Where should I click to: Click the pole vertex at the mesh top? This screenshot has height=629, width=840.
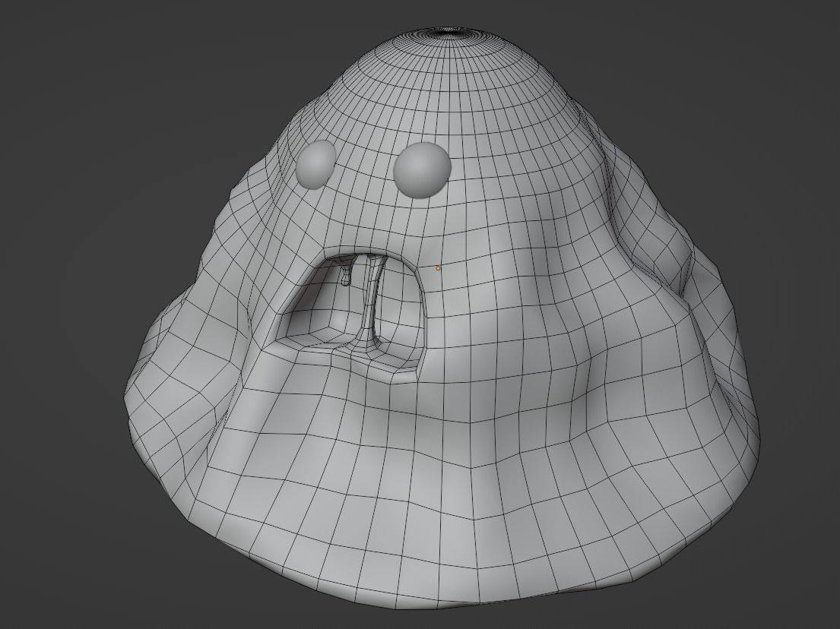click(445, 29)
